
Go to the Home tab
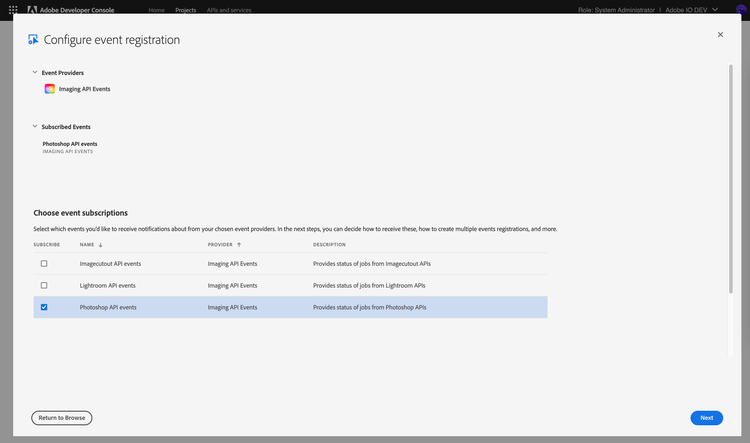pyautogui.click(x=156, y=9)
